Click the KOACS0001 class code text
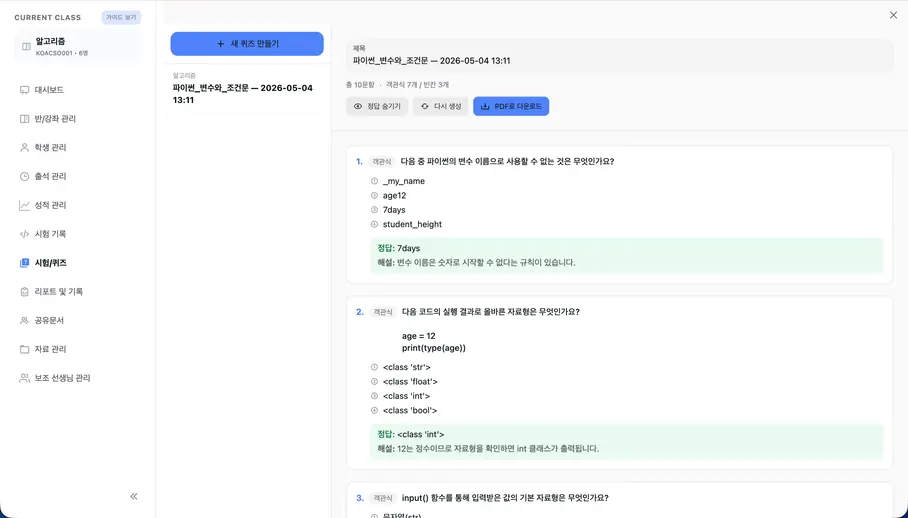The height and width of the screenshot is (518, 908). (53, 53)
